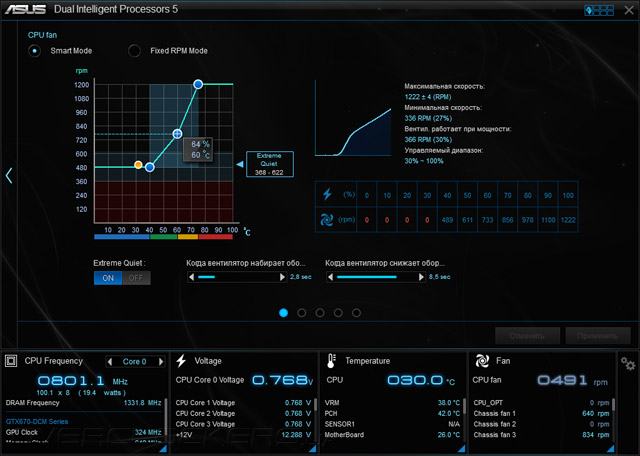640x456 pixels.
Task: Click the 489 rpm table cell
Action: pyautogui.click(x=447, y=220)
